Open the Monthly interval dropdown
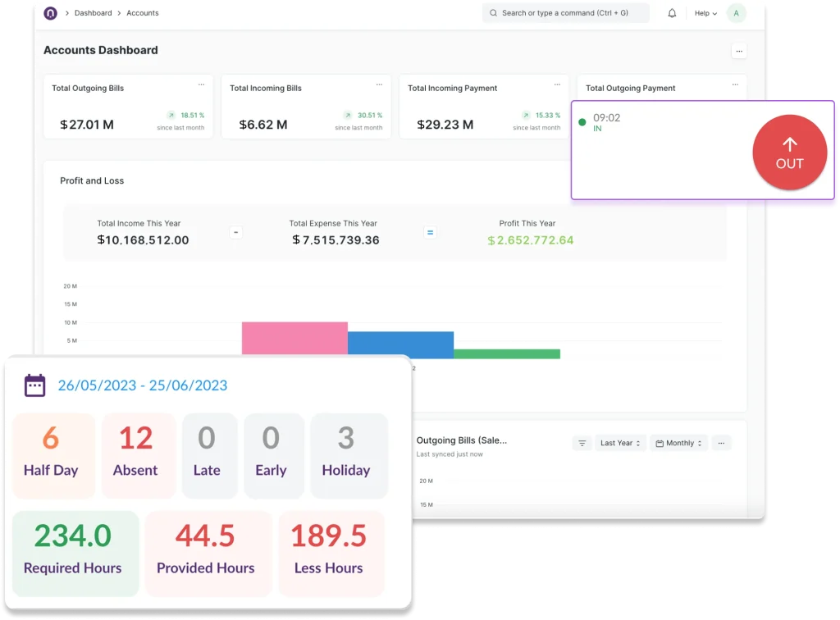The image size is (840, 620). 679,443
